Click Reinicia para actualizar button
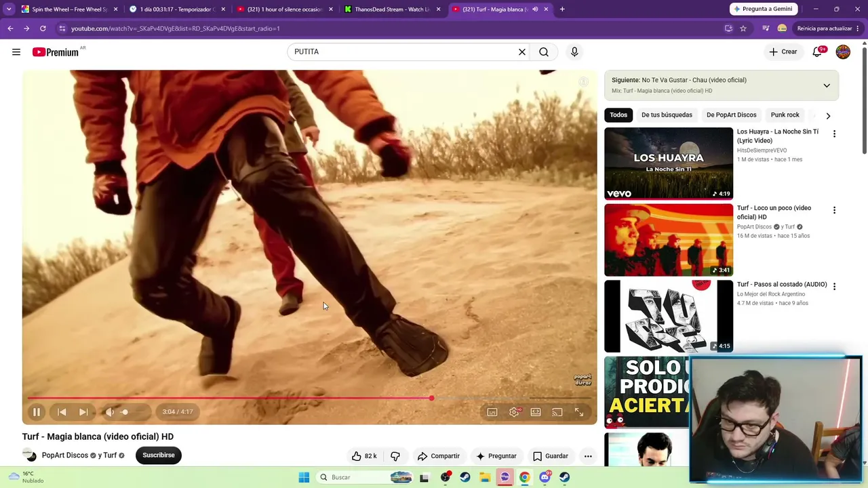The image size is (868, 488). click(x=824, y=28)
